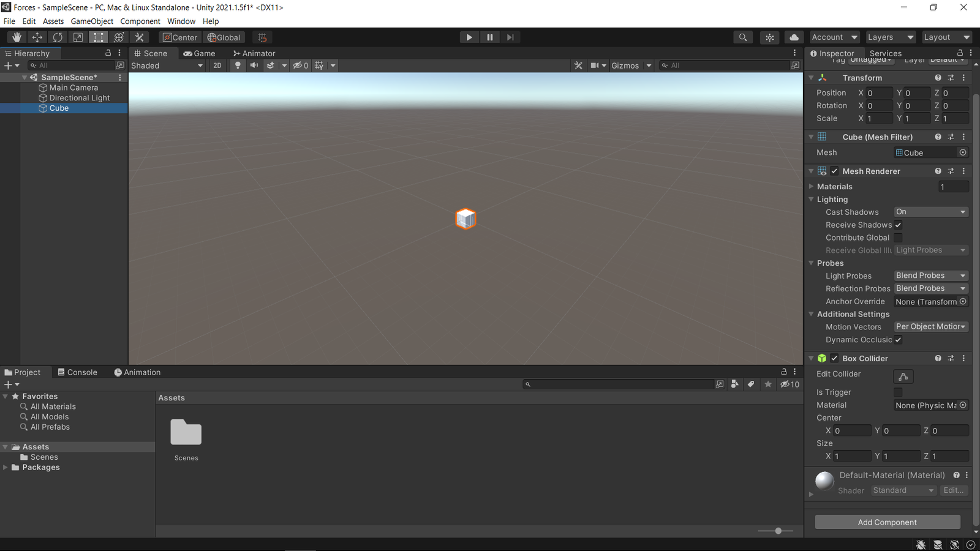
Task: Open the cloud services icon
Action: tap(794, 37)
